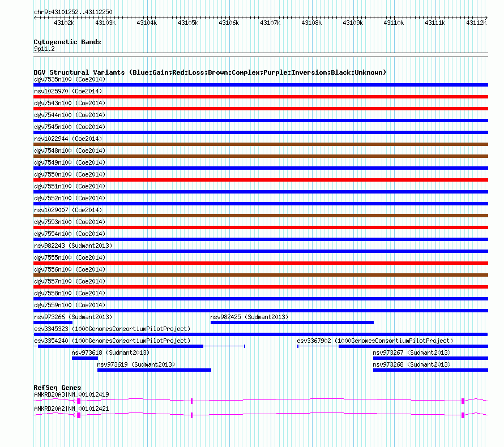Click the blue bar under nsv973266
Viewport: 504px width, 447px height.
click(53, 323)
